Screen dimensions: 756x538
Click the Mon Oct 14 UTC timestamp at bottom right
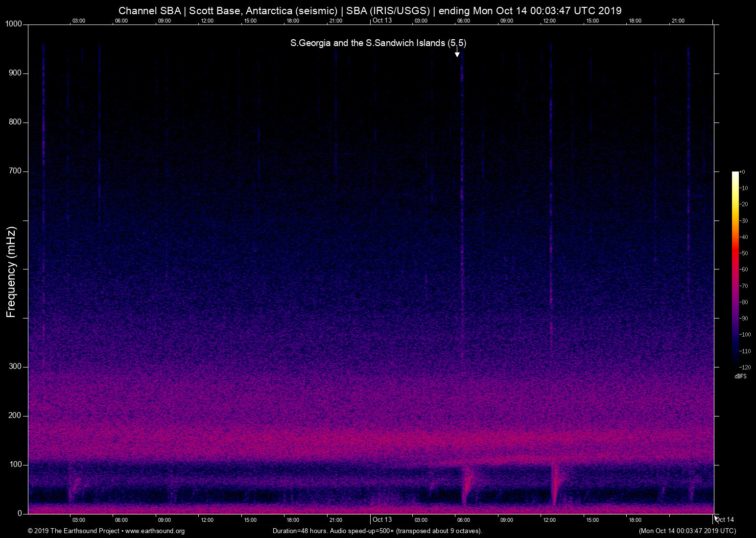pyautogui.click(x=687, y=531)
